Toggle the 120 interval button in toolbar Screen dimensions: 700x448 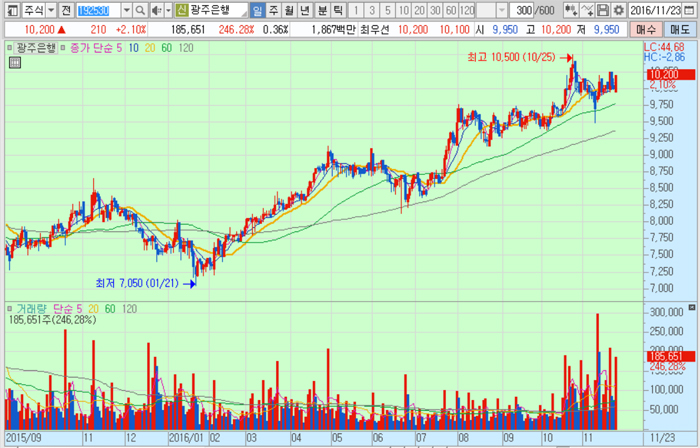click(x=467, y=10)
